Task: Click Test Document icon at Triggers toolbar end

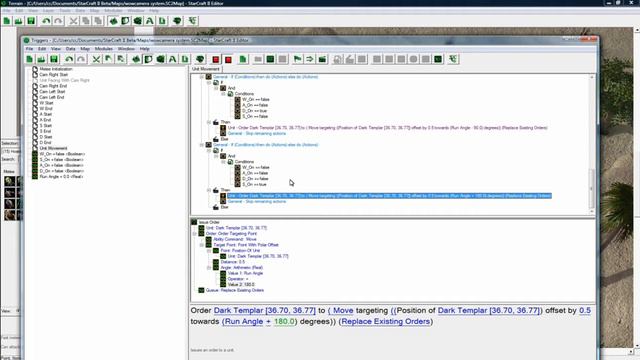Action: click(453, 60)
